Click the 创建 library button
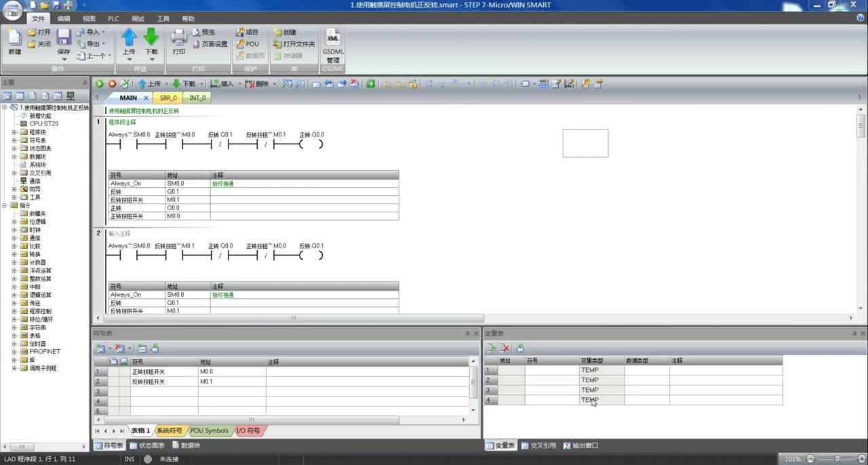This screenshot has height=465, width=868. [x=285, y=32]
